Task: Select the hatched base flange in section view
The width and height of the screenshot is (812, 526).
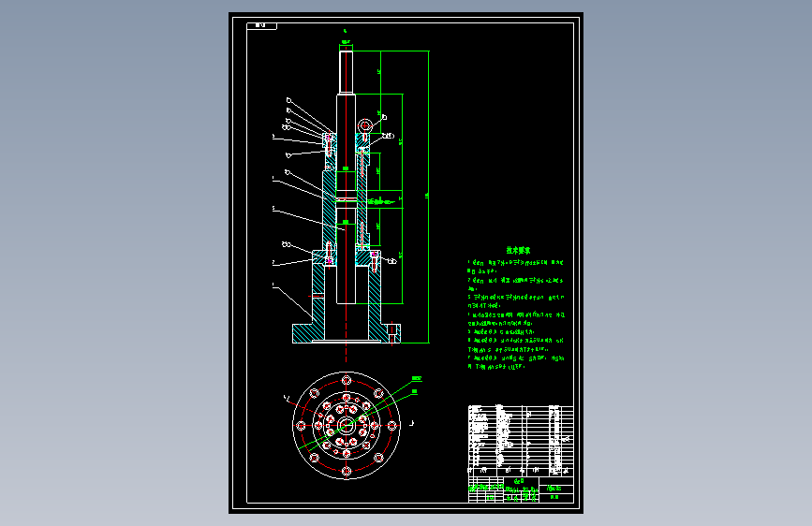Action: pos(346,333)
